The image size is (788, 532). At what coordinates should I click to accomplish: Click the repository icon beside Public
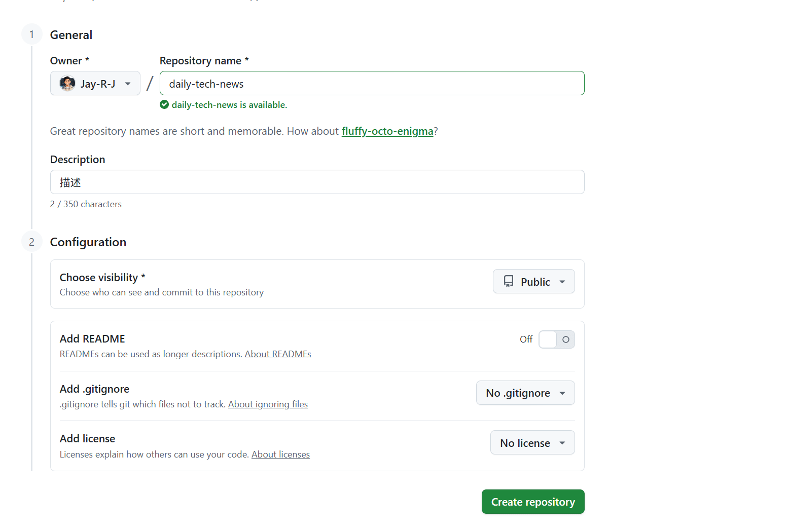[509, 282]
